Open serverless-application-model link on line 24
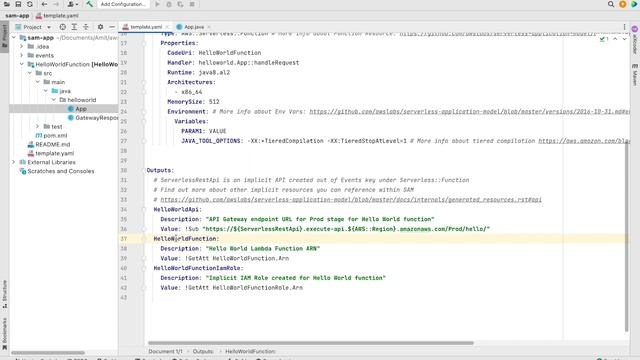Viewport: 640px width, 360px height. (x=469, y=111)
